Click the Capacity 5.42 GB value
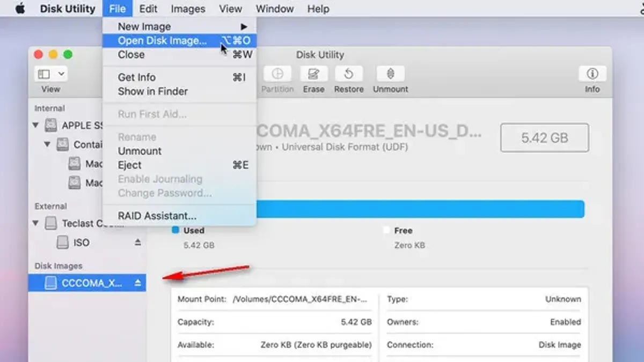Image resolution: width=644 pixels, height=362 pixels. coord(356,322)
